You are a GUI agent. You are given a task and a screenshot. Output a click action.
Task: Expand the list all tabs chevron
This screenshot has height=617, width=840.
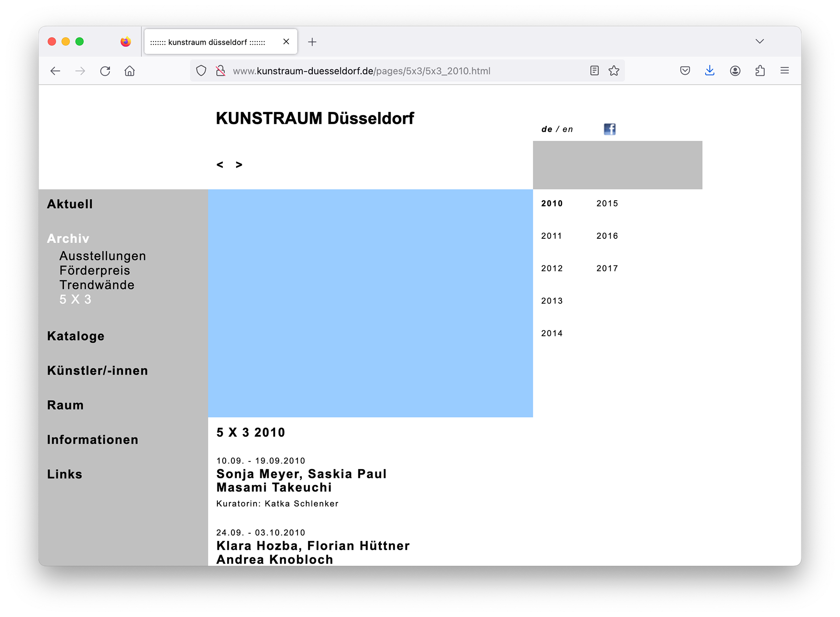tap(759, 42)
